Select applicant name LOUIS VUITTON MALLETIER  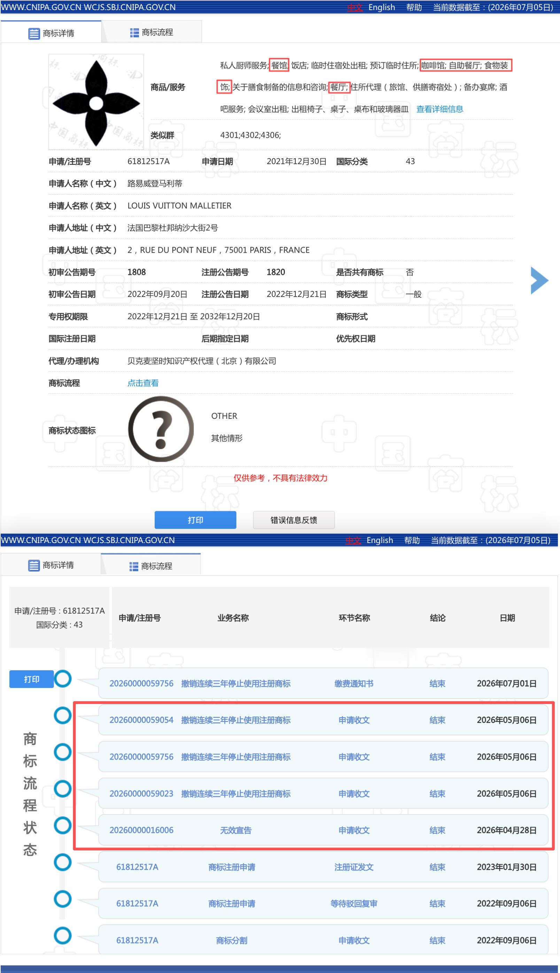click(x=179, y=206)
